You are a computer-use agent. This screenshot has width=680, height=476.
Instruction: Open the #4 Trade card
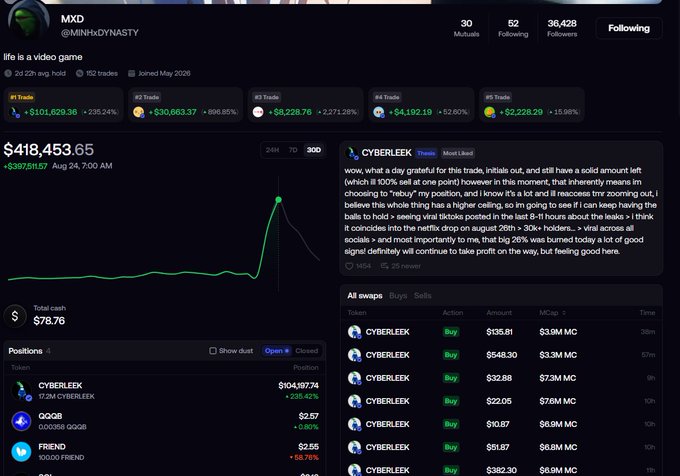tap(421, 105)
